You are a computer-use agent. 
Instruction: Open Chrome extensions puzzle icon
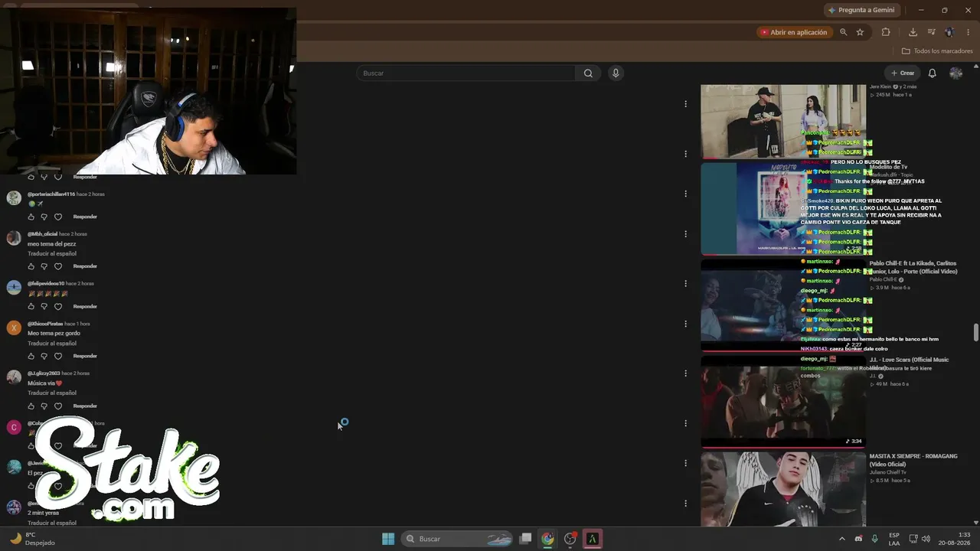click(x=886, y=32)
